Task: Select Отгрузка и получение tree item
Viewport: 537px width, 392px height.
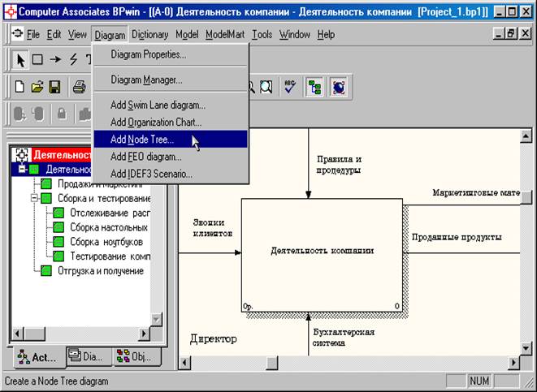Action: (101, 271)
